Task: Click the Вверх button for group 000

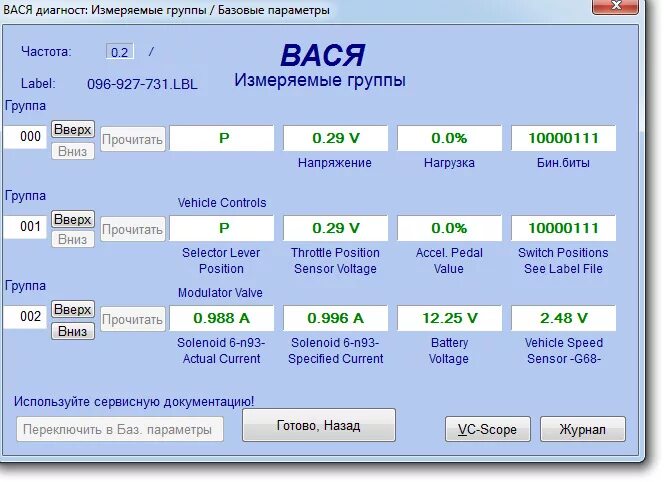Action: point(73,129)
